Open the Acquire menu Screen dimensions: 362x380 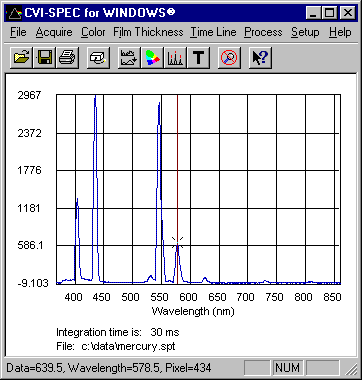coord(54,32)
